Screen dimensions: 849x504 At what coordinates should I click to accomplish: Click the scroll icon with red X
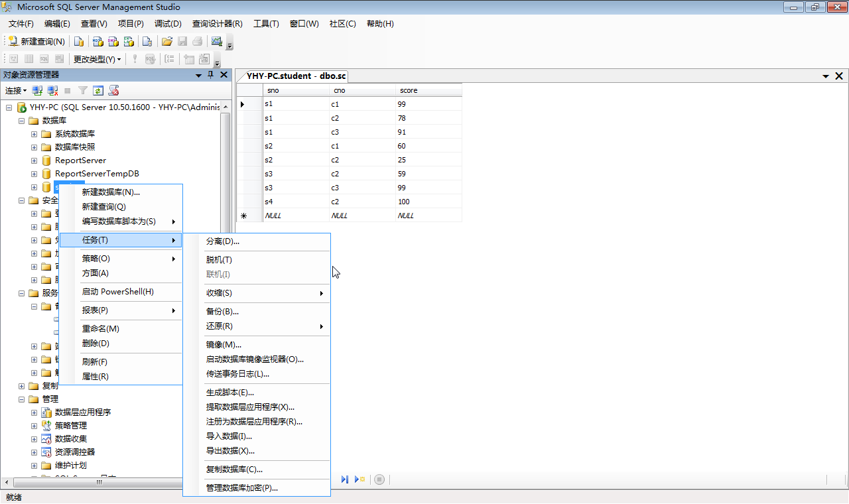pyautogui.click(x=114, y=91)
